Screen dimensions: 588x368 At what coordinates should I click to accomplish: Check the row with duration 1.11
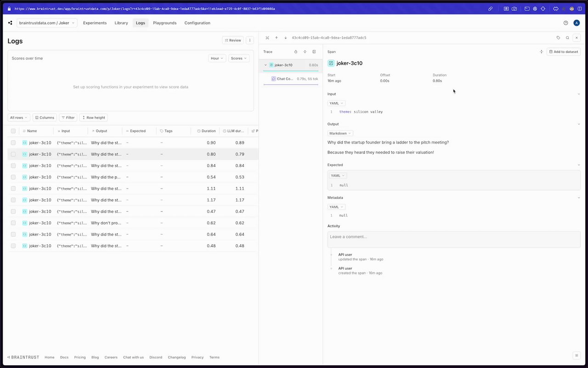point(13,189)
